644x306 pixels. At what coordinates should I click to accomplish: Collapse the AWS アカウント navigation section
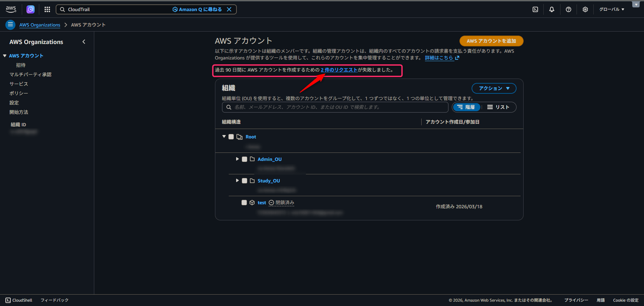tap(5, 56)
